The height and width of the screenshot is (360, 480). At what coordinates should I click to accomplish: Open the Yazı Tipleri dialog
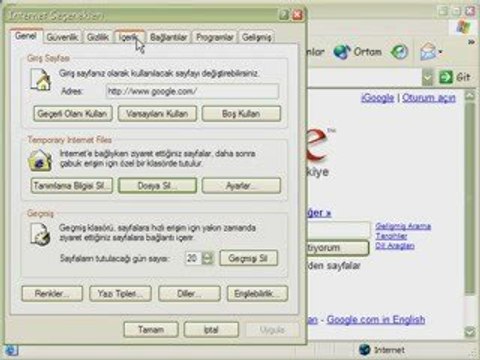click(x=120, y=294)
